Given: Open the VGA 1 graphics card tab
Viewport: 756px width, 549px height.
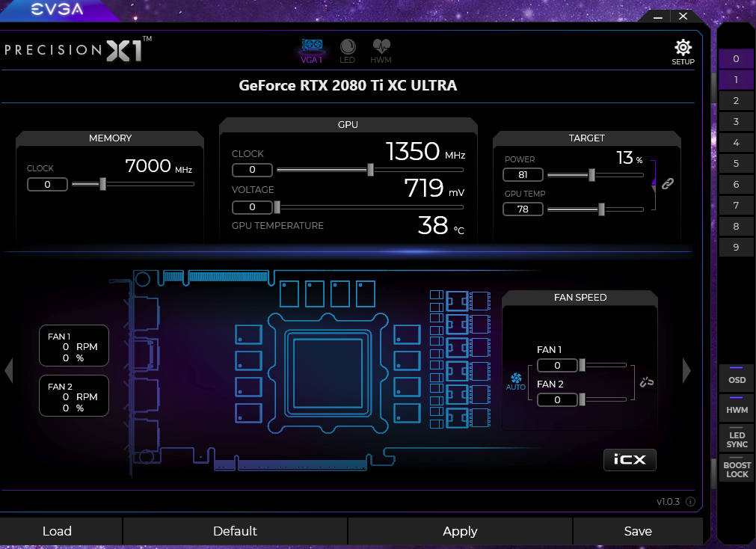Looking at the screenshot, I should pyautogui.click(x=312, y=51).
